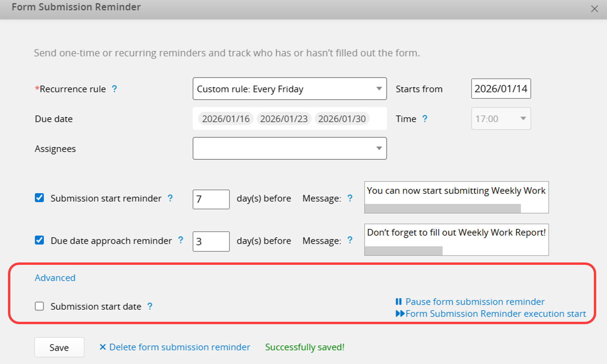Click help icon next to Recurrence rule
The image size is (607, 364).
114,89
